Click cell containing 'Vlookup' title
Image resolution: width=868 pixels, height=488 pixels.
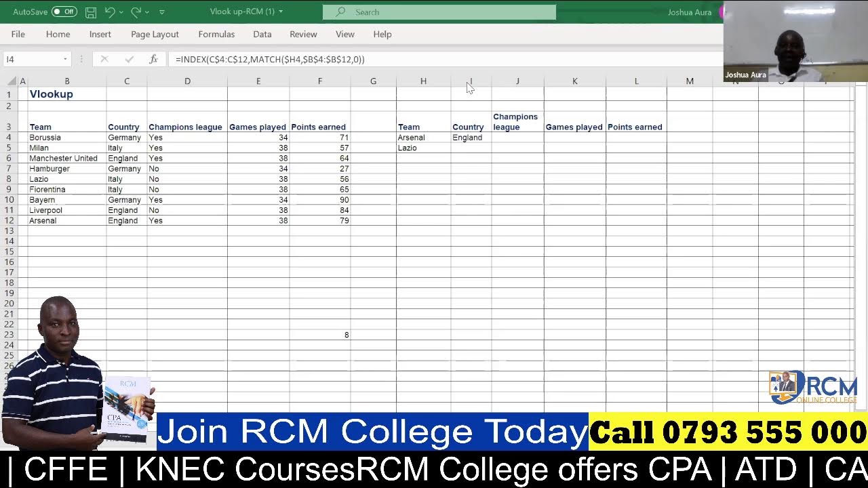click(66, 94)
